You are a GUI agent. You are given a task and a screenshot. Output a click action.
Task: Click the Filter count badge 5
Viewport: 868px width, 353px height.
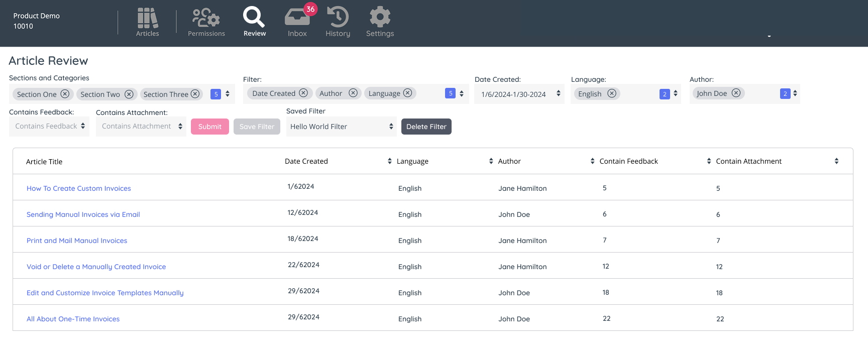[x=451, y=93]
